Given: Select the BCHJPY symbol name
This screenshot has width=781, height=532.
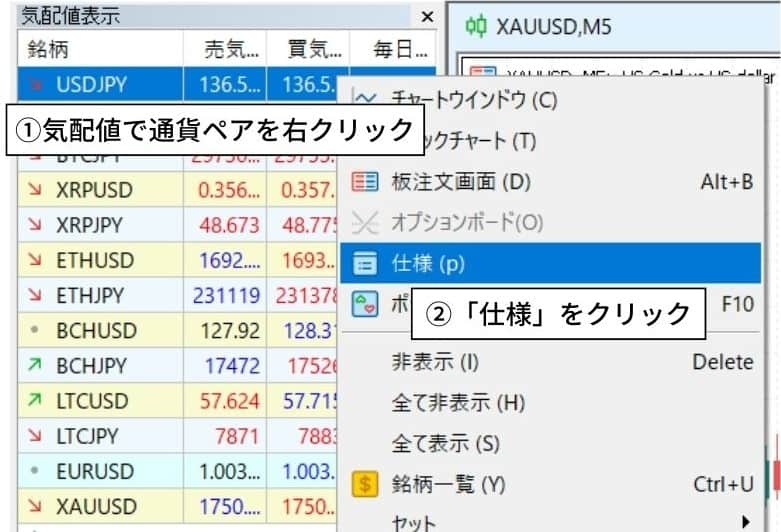Looking at the screenshot, I should click(92, 366).
